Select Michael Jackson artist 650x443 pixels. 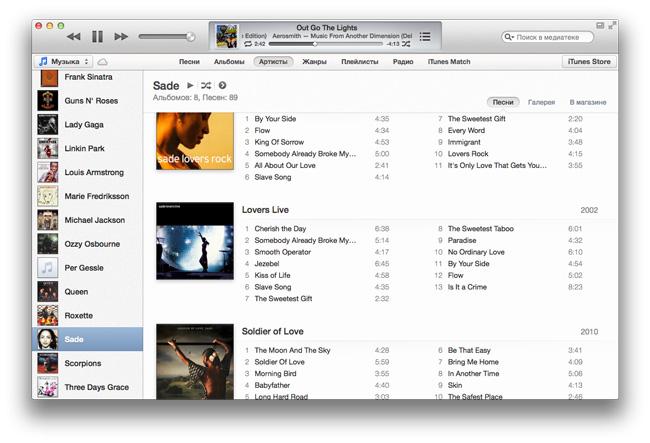(87, 220)
